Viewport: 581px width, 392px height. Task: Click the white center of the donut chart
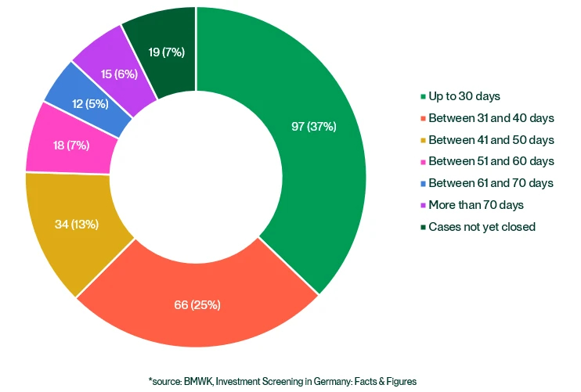coord(196,176)
